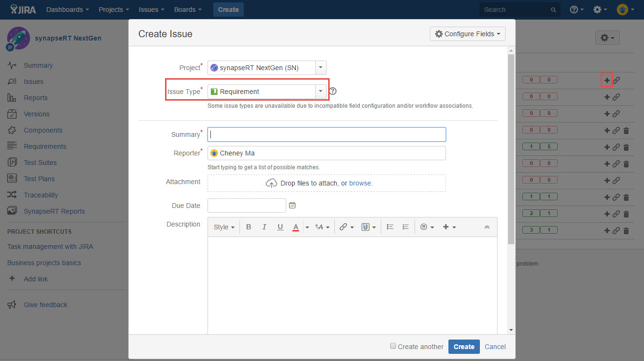This screenshot has width=644, height=361.
Task: Open the Projects menu
Action: 114,10
